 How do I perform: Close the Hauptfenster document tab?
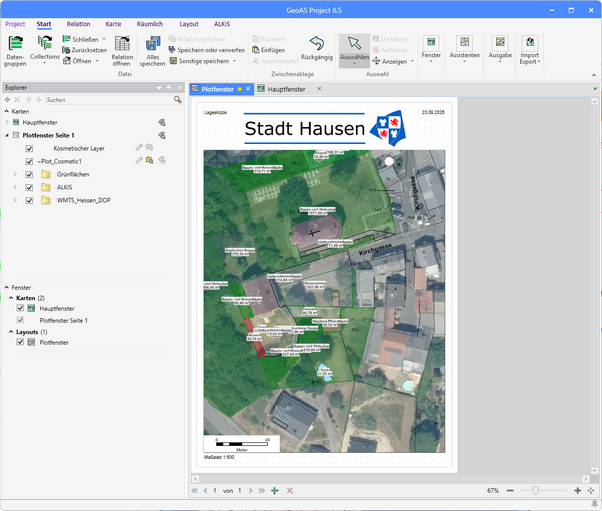point(319,89)
